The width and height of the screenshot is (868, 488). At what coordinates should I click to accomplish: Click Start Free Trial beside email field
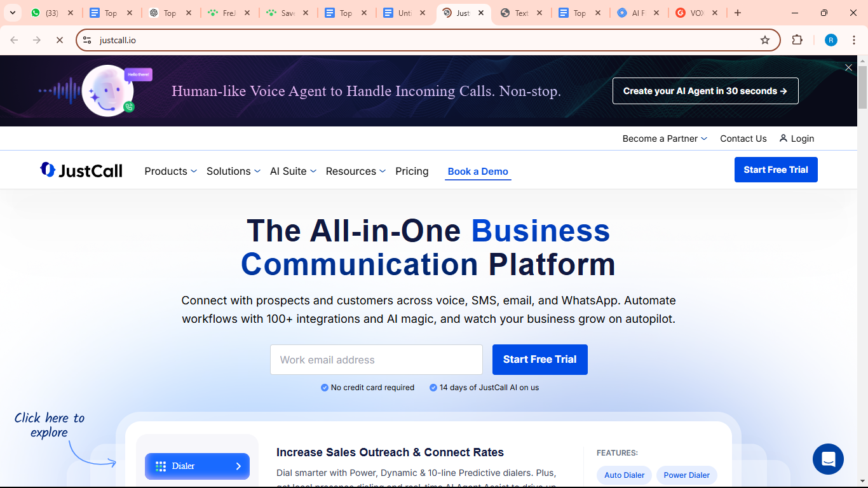(x=540, y=360)
